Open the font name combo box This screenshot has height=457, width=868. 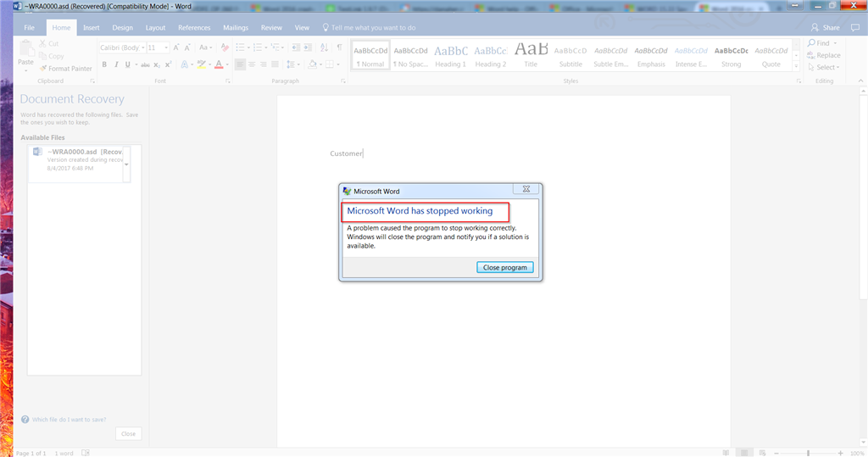pyautogui.click(x=122, y=47)
